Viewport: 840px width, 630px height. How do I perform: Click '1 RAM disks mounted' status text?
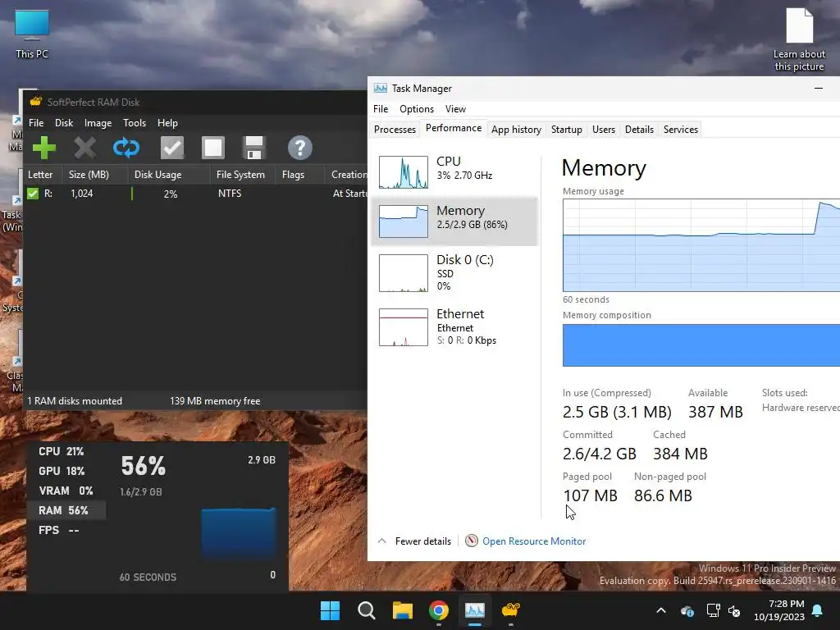point(75,400)
